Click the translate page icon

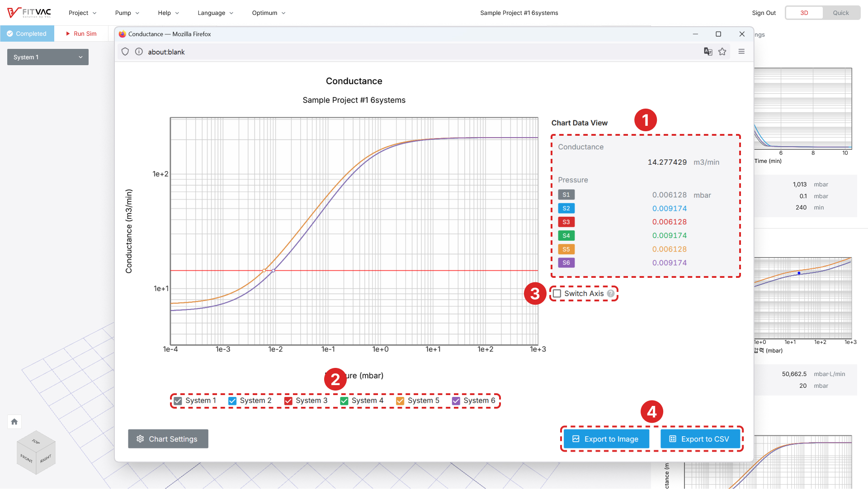tap(708, 52)
